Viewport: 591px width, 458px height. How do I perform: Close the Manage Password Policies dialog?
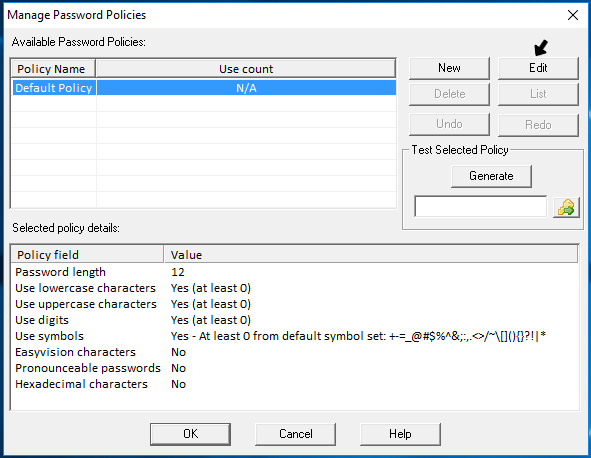click(x=573, y=15)
